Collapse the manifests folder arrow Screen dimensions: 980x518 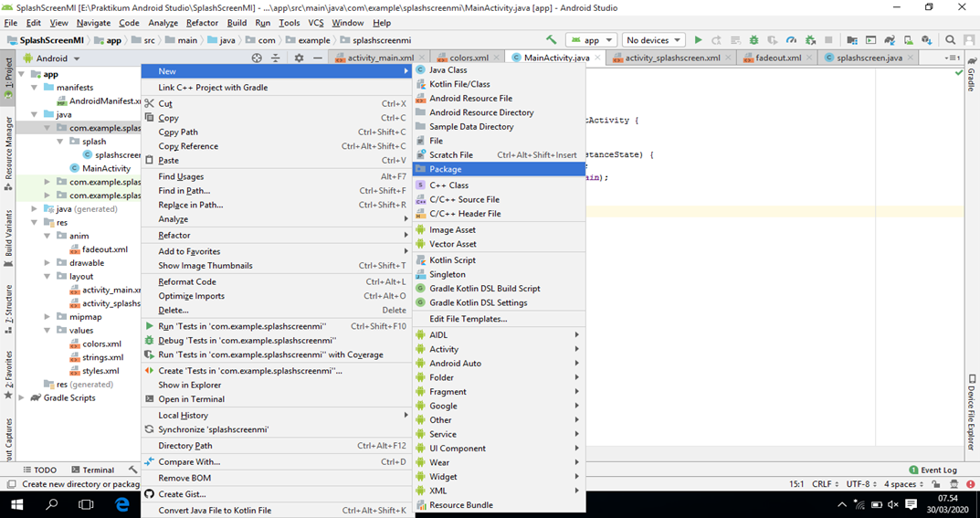[x=35, y=88]
